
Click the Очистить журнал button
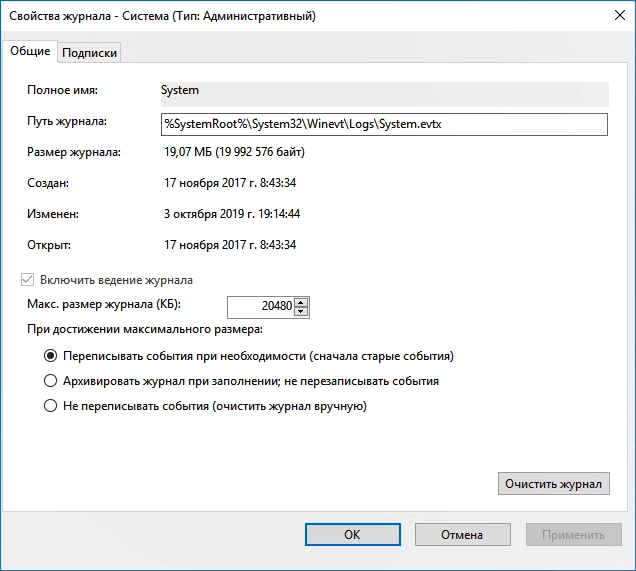pos(554,483)
